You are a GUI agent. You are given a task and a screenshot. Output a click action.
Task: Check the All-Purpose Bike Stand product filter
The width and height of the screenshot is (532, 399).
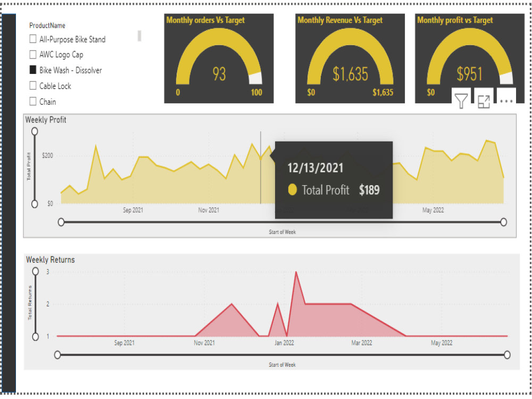32,39
